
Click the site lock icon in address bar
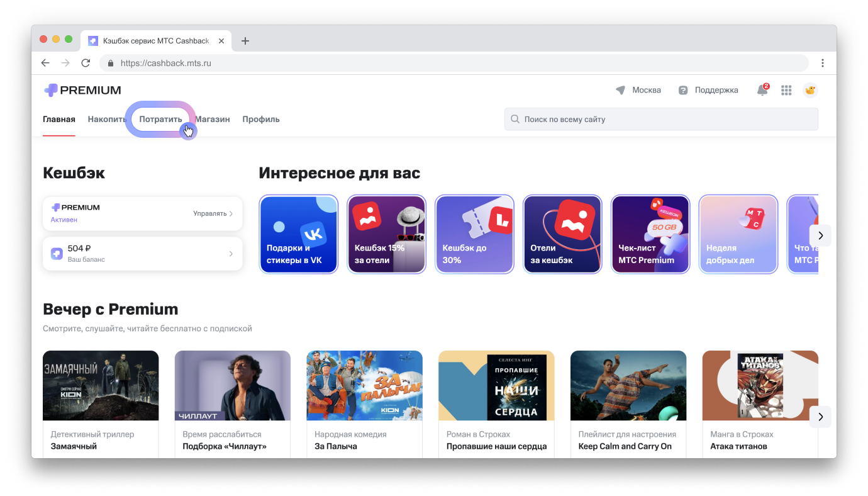111,63
